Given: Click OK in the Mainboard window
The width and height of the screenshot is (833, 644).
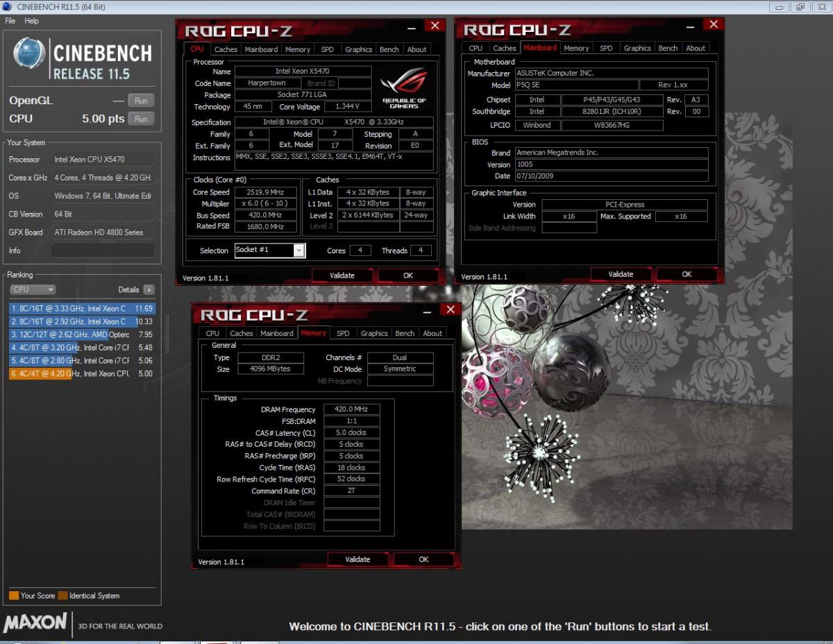Looking at the screenshot, I should coord(687,274).
